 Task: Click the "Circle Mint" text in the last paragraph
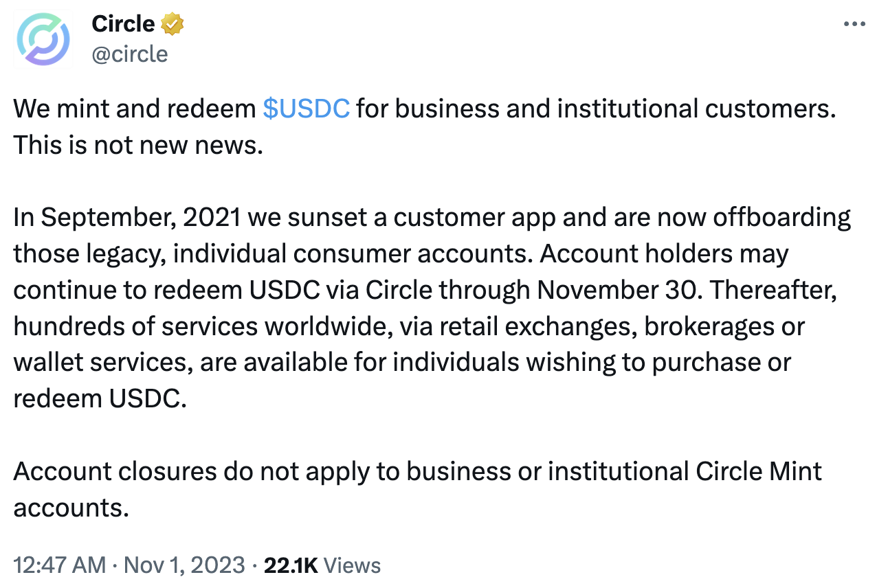pyautogui.click(x=759, y=471)
